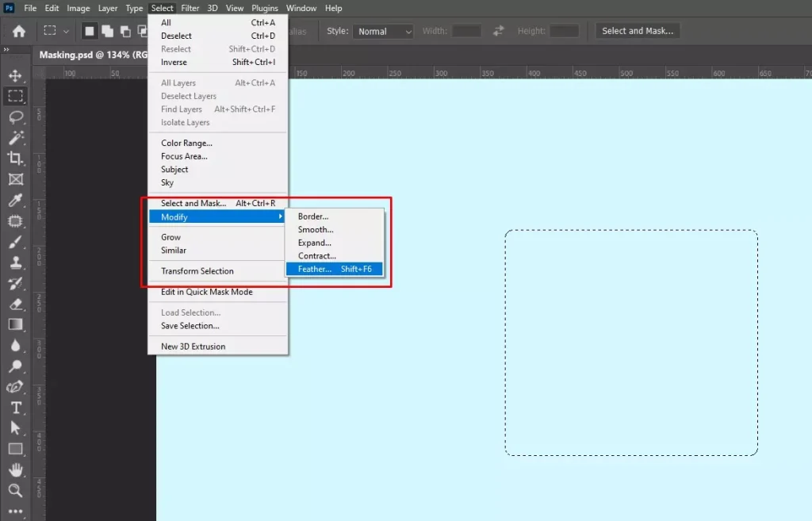Switch to Subtract from selection mode
Image resolution: width=812 pixels, height=521 pixels.
(x=125, y=31)
